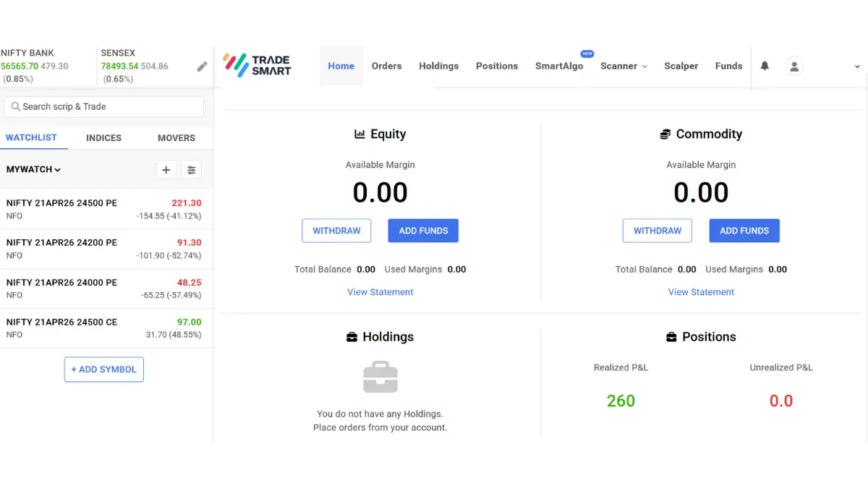Select NIFTY 21APR26 24500 CE watchlist row
Screen dimensions: 868x488
103,328
